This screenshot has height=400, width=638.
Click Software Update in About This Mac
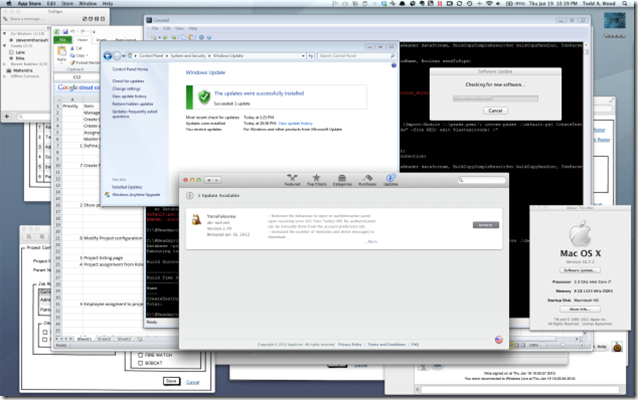click(x=580, y=270)
